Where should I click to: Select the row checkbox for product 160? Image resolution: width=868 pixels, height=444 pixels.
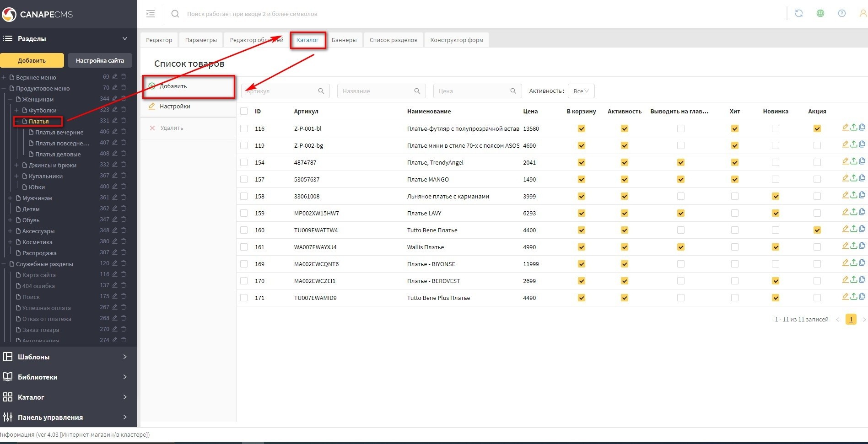coord(244,230)
